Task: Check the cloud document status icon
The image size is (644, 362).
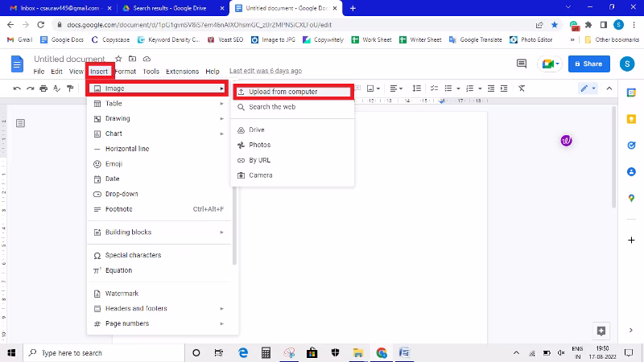Action: point(147,59)
